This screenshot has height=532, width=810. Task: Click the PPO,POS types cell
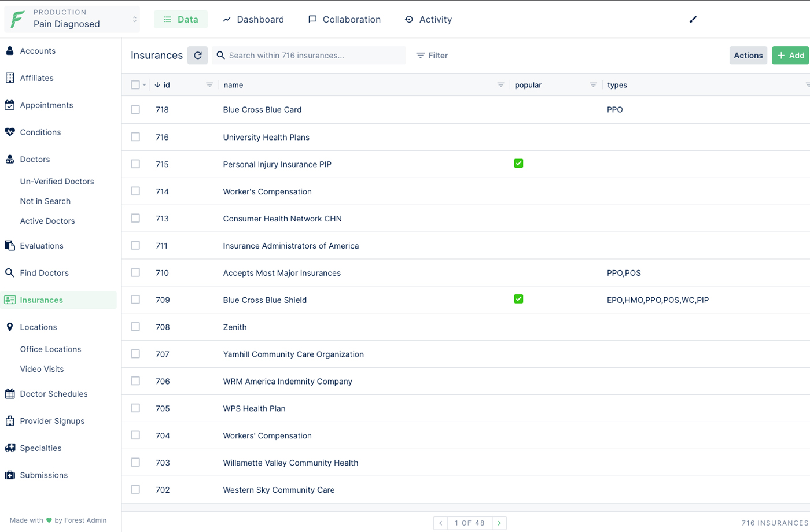click(624, 273)
